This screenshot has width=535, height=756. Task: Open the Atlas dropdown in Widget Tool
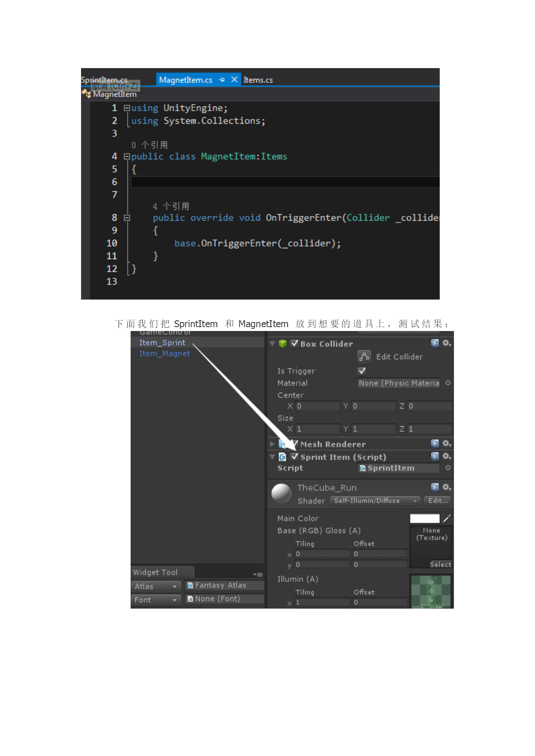coord(156,587)
